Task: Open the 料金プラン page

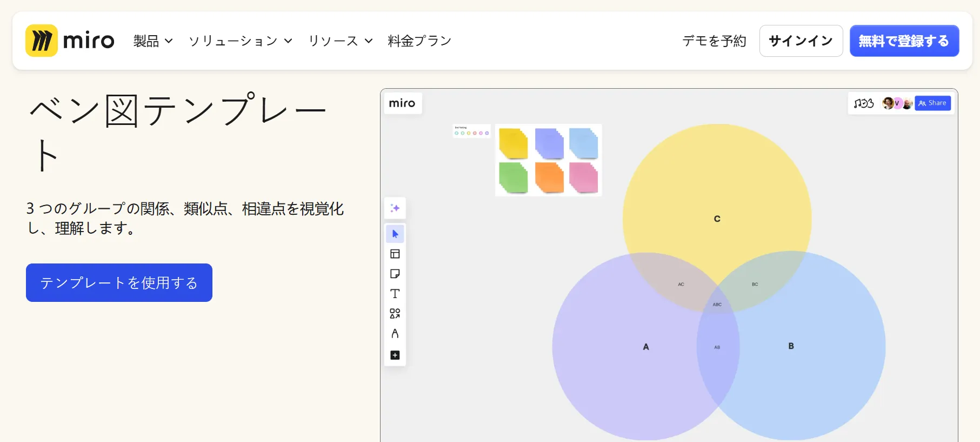Action: click(x=419, y=41)
